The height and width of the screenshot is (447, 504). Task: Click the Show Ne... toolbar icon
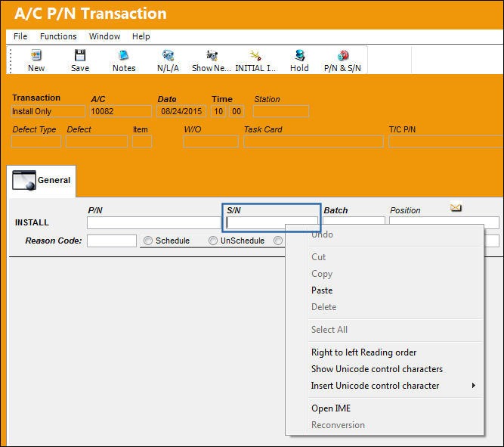pyautogui.click(x=212, y=55)
